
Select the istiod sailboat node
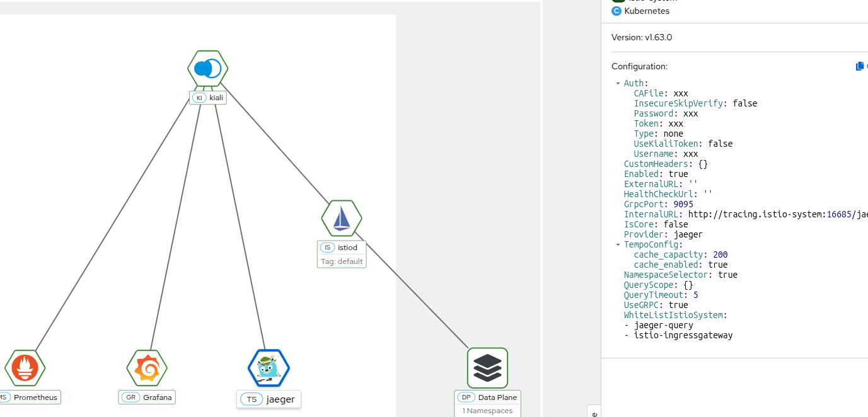point(342,218)
